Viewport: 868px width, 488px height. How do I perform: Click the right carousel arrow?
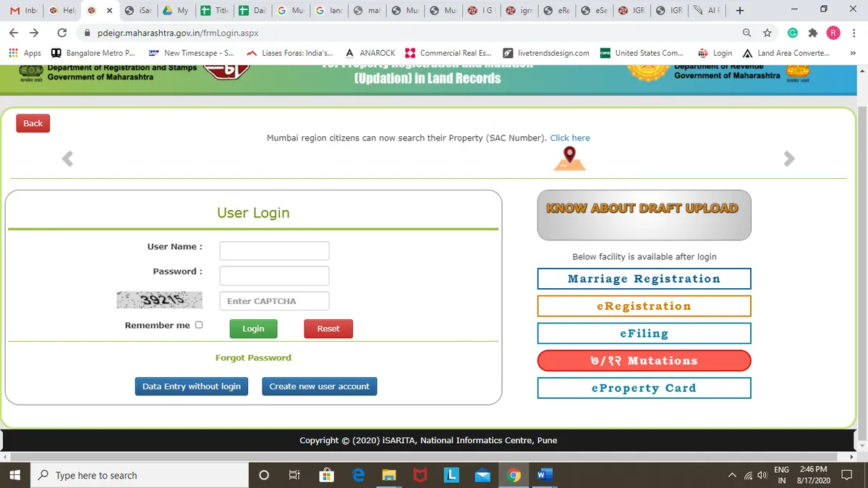point(789,159)
